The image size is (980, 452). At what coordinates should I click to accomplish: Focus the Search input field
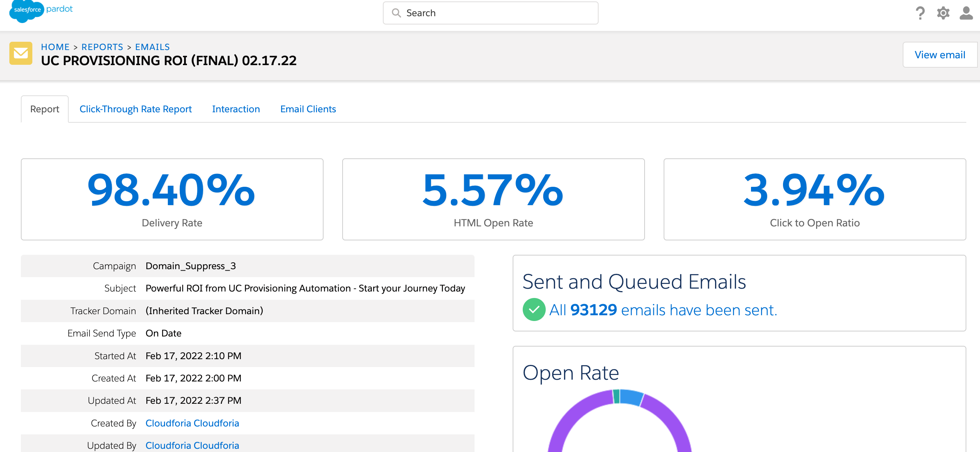(x=490, y=13)
